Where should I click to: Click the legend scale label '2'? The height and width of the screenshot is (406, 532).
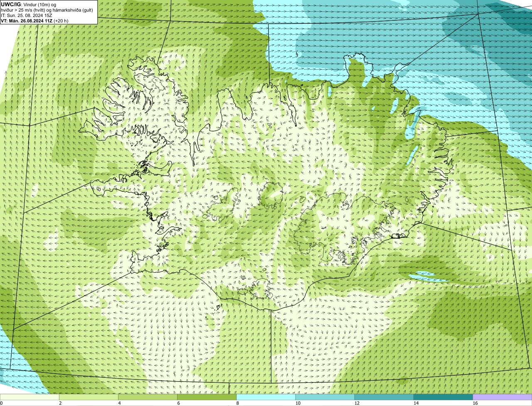(x=60, y=403)
